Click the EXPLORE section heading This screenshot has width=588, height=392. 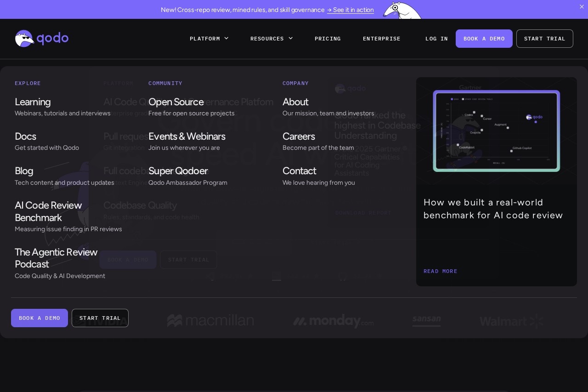coord(28,83)
